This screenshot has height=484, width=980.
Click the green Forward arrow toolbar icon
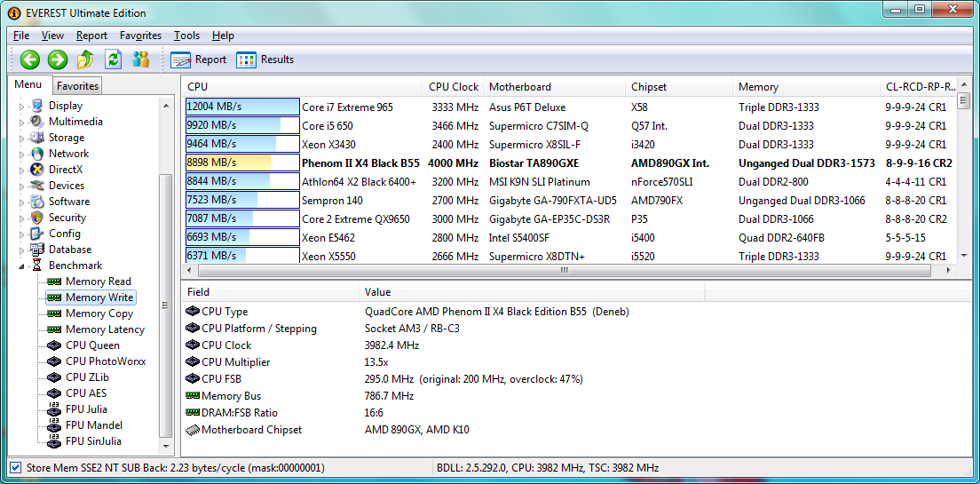[x=58, y=60]
